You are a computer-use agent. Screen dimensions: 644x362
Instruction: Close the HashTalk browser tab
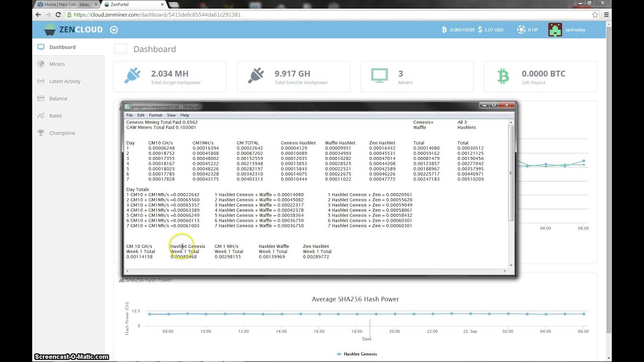point(97,5)
